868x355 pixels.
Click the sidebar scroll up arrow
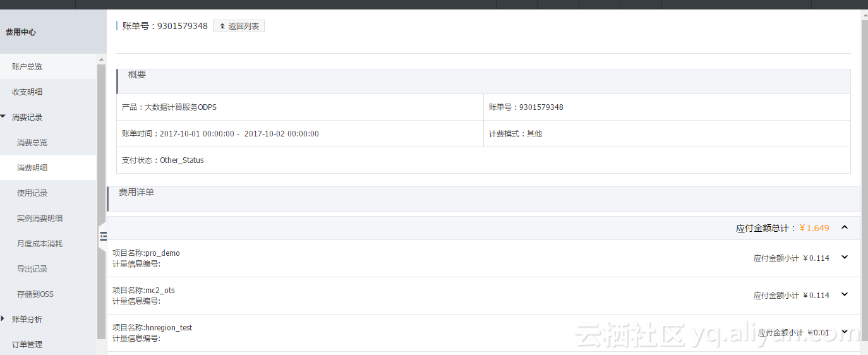[x=101, y=59]
